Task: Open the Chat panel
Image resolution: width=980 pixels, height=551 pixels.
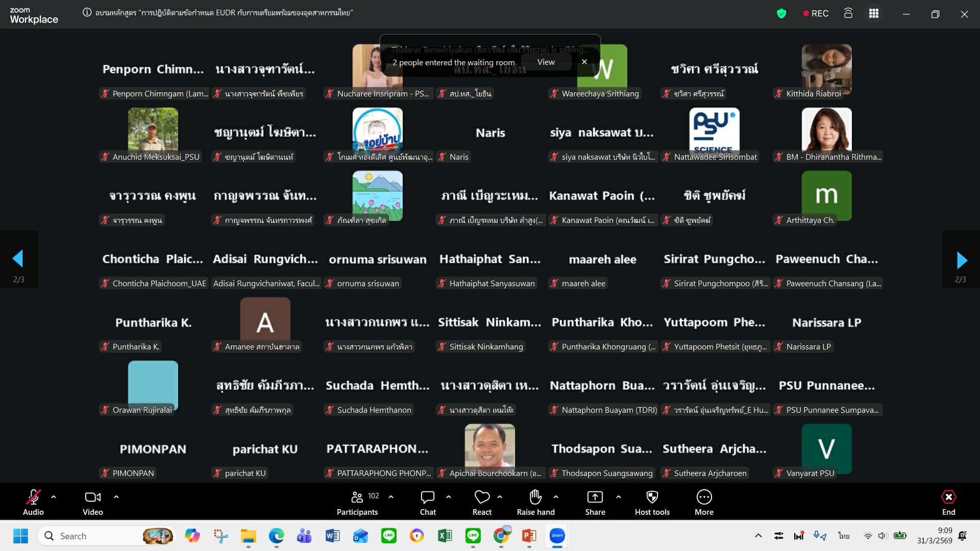Action: (x=428, y=503)
